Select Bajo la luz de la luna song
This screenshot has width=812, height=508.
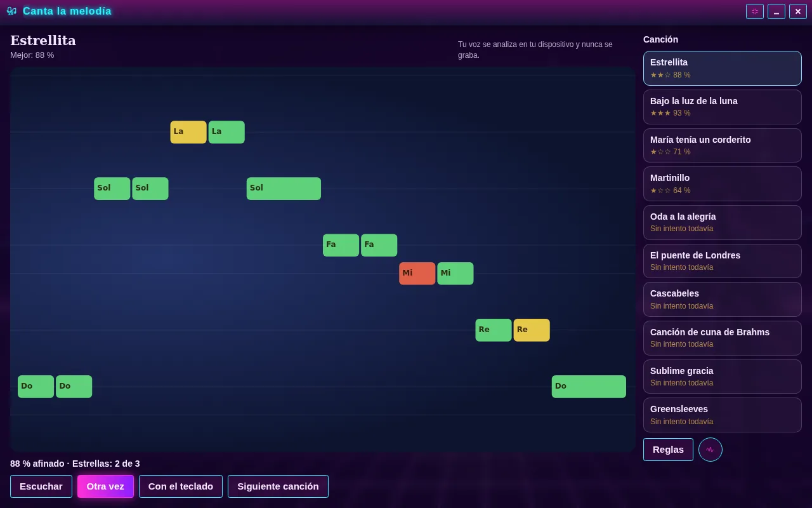click(723, 107)
